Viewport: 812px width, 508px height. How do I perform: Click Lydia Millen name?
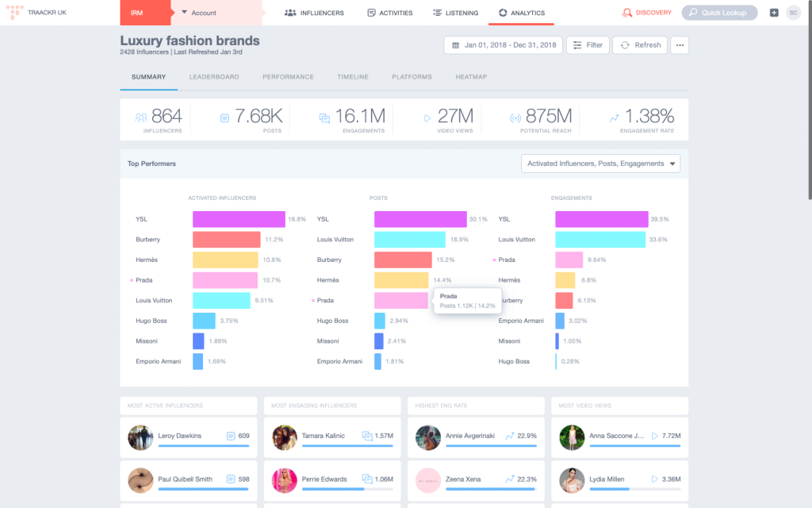click(607, 479)
